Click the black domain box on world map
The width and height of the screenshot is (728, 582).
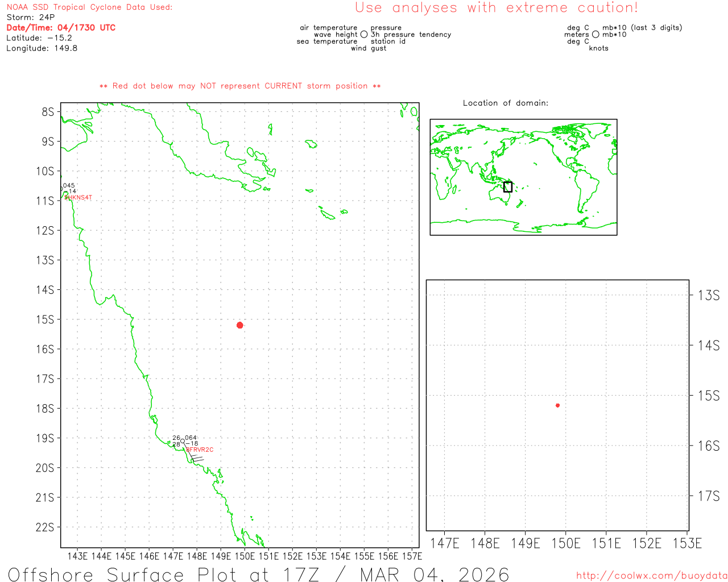click(x=508, y=187)
